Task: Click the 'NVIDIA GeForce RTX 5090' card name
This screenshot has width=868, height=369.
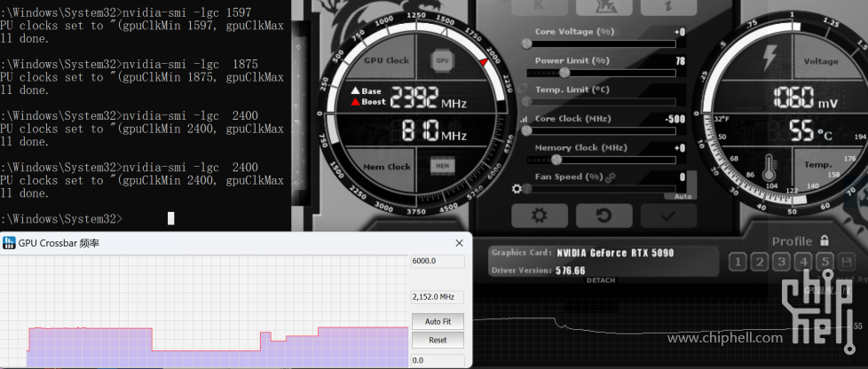Action: point(616,254)
